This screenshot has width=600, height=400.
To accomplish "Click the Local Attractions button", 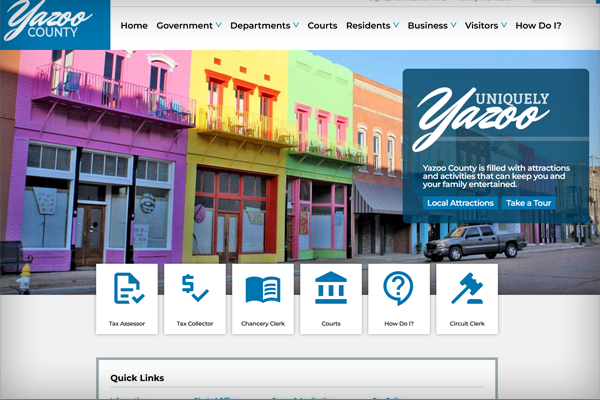I will (x=460, y=203).
